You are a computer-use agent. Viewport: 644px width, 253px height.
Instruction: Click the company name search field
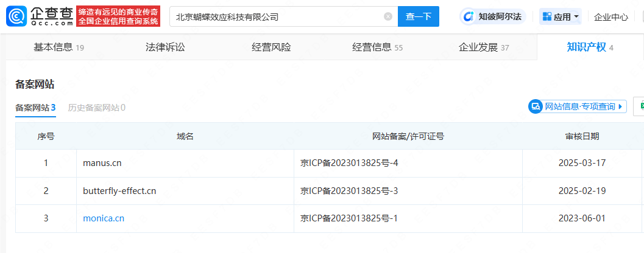(279, 16)
